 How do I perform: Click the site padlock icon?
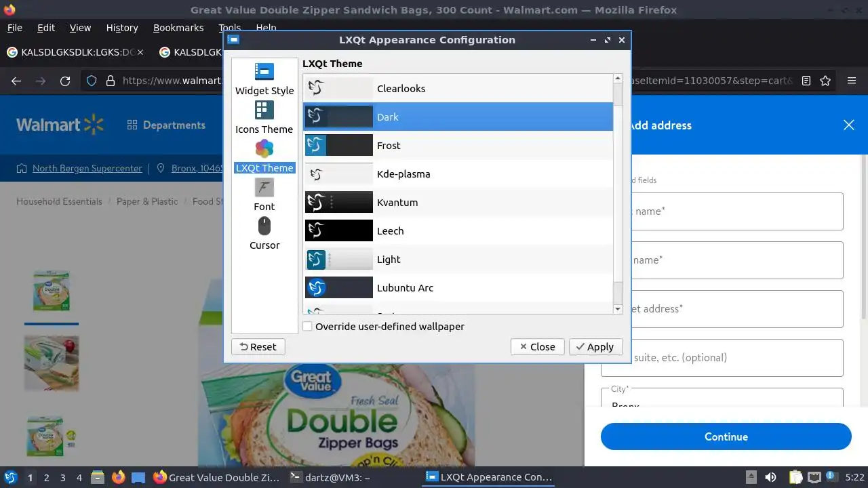tap(111, 81)
